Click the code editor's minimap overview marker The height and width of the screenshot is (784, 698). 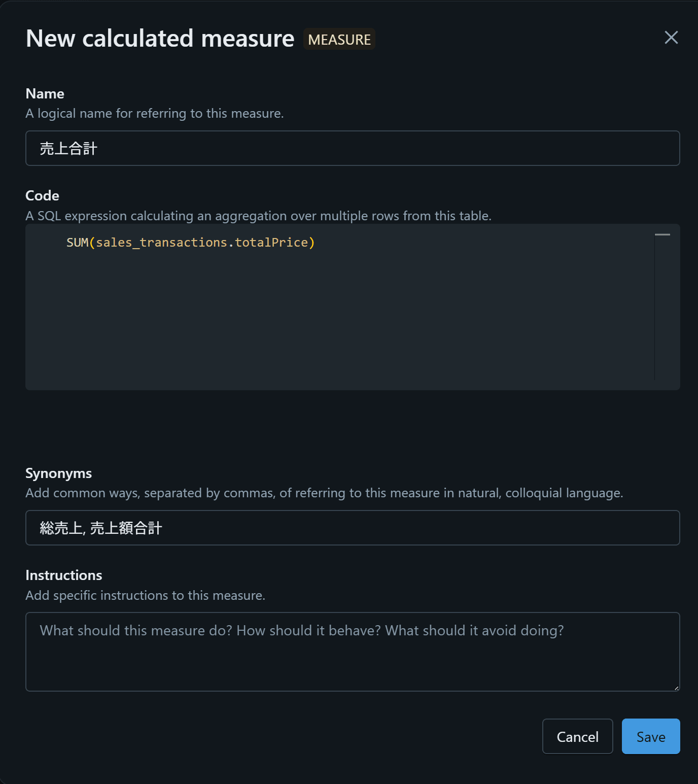click(662, 235)
